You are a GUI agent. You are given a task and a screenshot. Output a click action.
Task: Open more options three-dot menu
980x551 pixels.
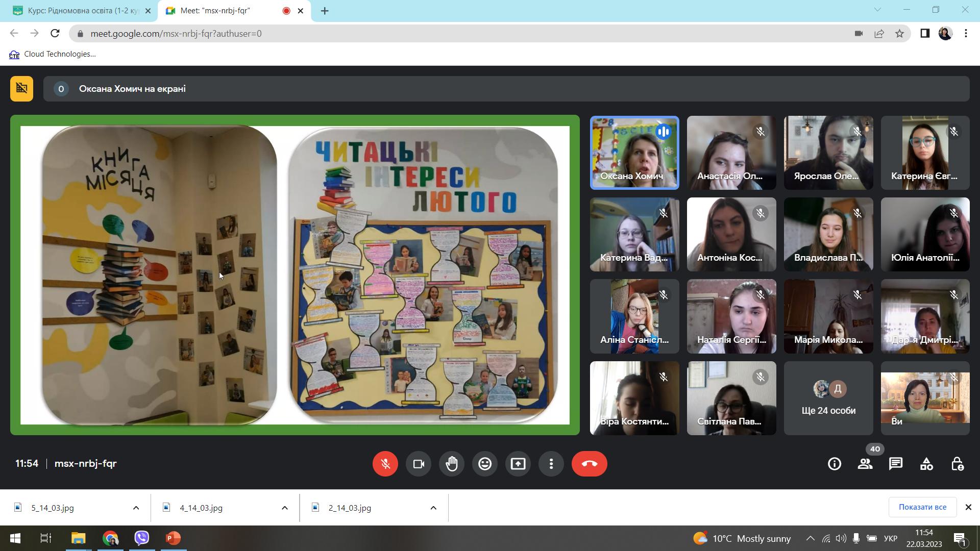(551, 464)
